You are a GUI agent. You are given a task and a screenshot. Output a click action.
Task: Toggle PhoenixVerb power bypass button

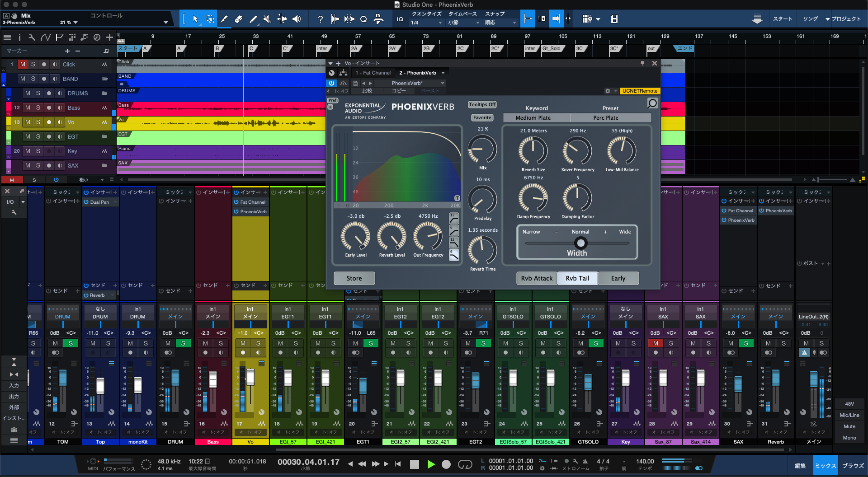331,83
